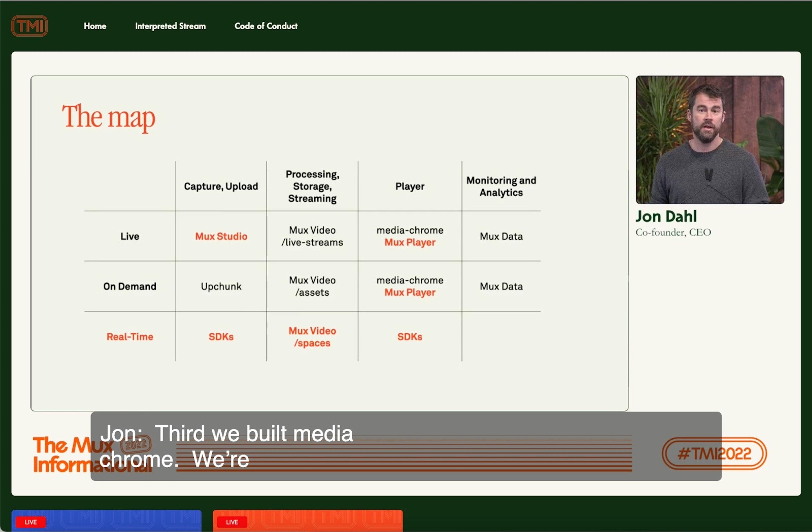Click the "Real-Time" row label
This screenshot has width=812, height=532.
coord(130,337)
